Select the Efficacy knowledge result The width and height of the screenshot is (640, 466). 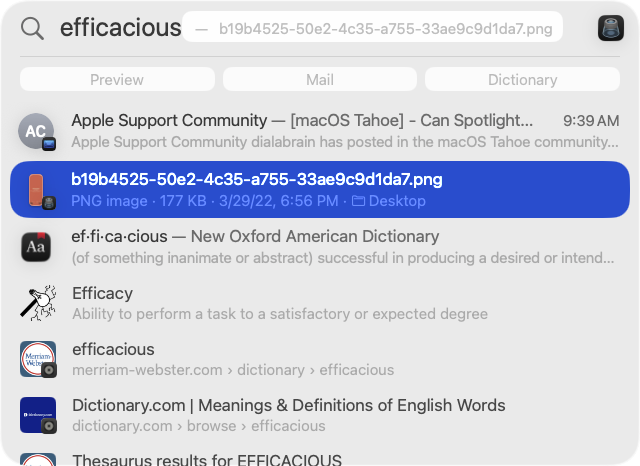point(320,303)
